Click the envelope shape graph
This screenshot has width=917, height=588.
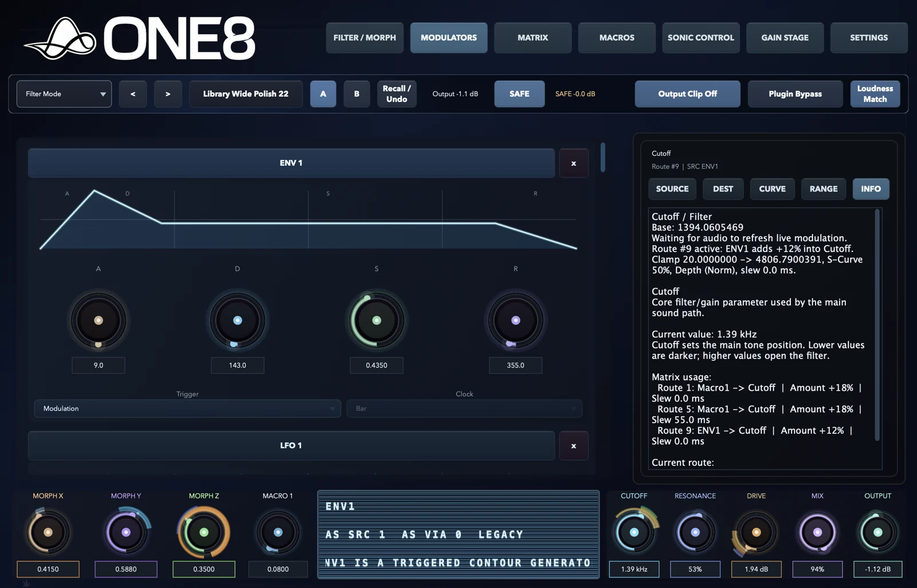point(308,220)
